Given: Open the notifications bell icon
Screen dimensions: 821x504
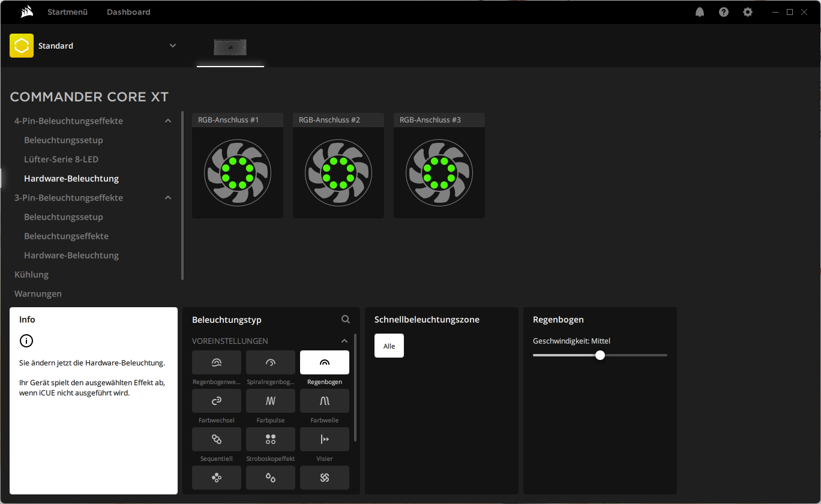Looking at the screenshot, I should pyautogui.click(x=700, y=12).
